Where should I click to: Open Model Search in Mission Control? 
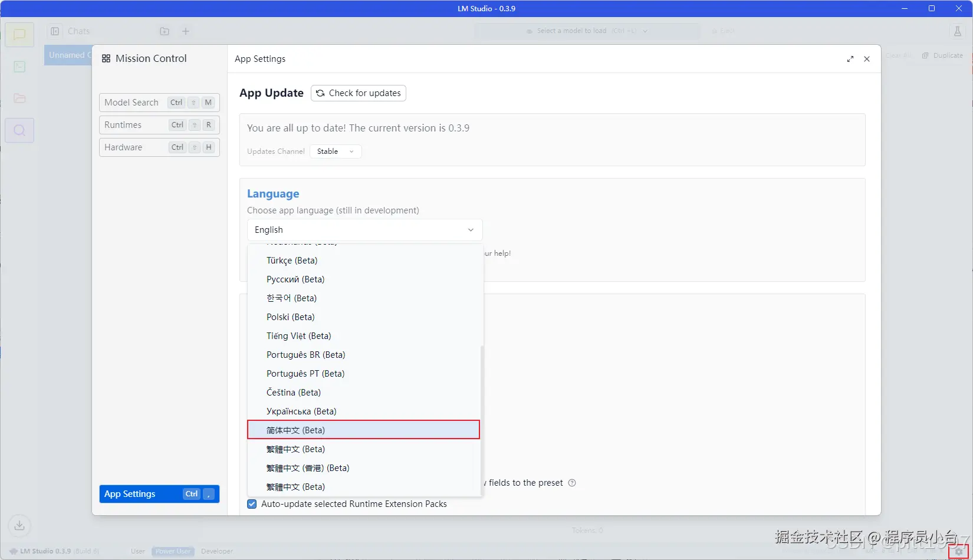point(159,103)
